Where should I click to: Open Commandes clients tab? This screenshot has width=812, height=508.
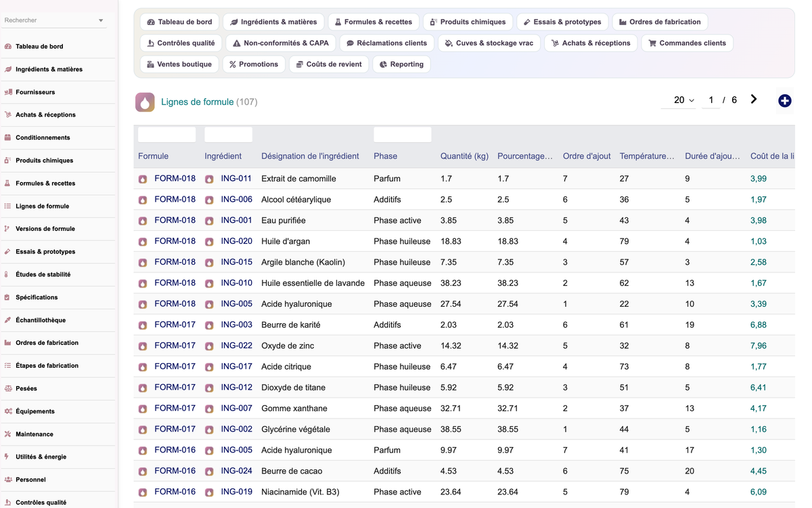point(687,43)
